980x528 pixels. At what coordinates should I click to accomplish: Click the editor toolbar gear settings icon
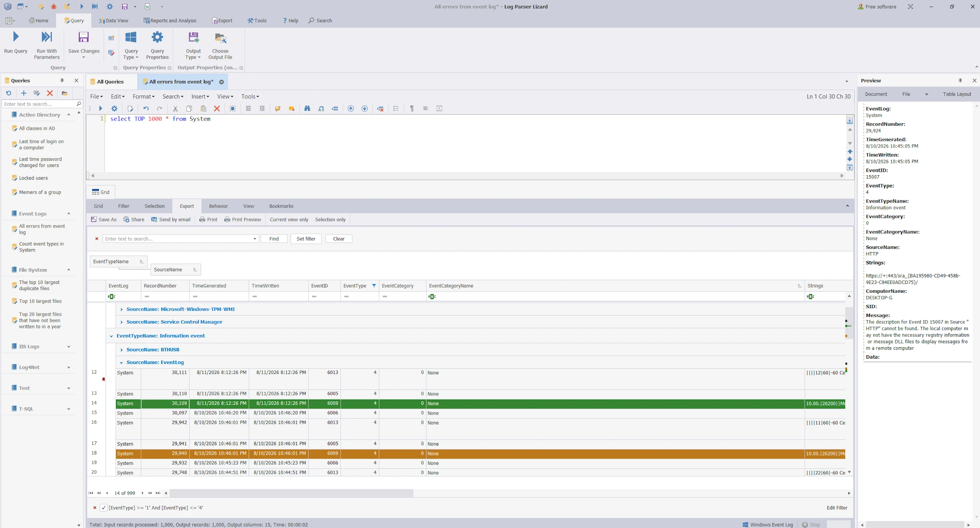114,108
